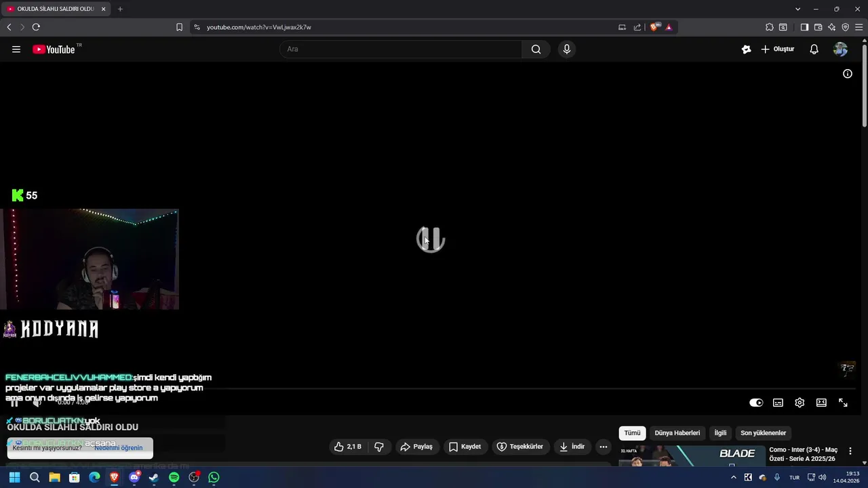
Task: Go to the YouTube home logo
Action: point(54,49)
